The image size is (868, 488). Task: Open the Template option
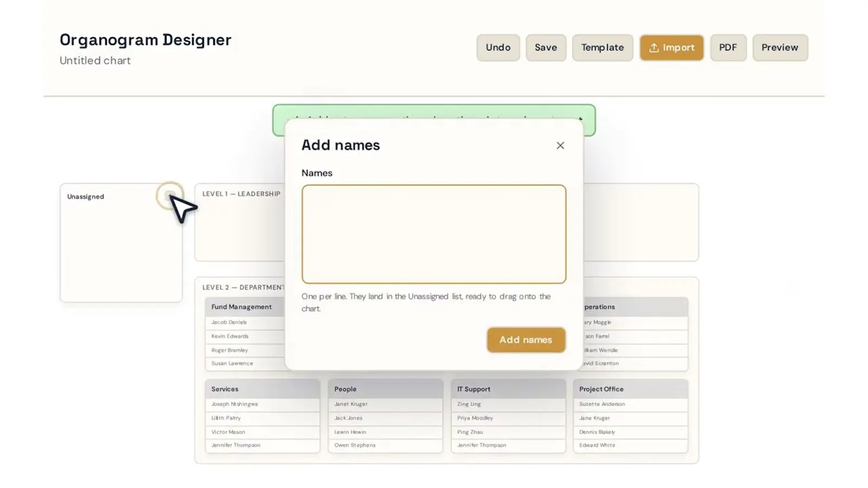[602, 48]
